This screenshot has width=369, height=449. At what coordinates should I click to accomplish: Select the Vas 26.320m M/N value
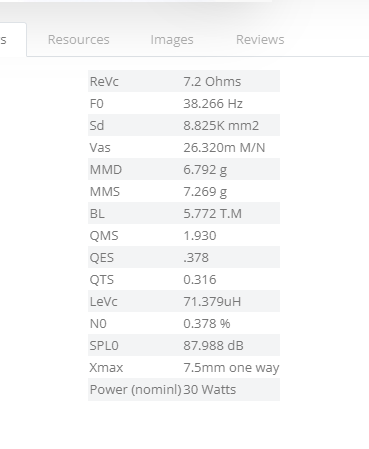(x=224, y=148)
